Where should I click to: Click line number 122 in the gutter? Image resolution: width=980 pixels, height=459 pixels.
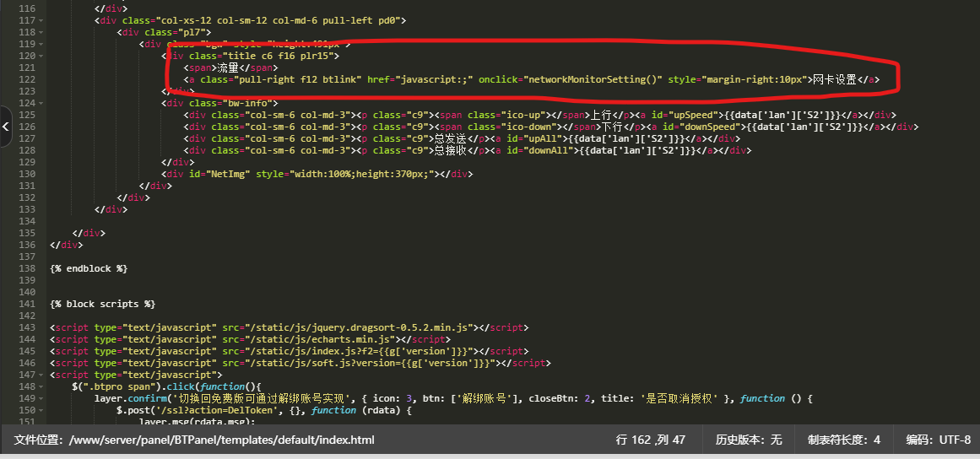click(28, 79)
